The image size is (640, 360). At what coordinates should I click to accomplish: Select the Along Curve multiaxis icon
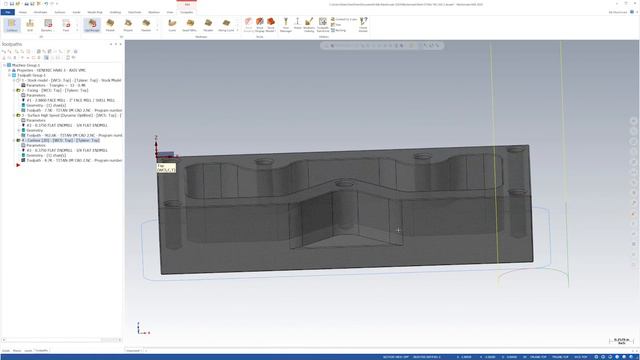(x=226, y=25)
